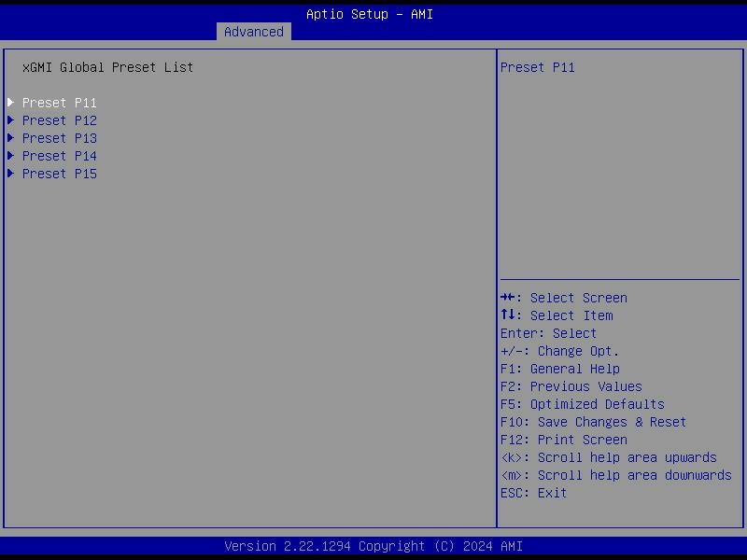Click the F10: Save Changes & Reset line
This screenshot has height=560, width=747.
(x=593, y=422)
